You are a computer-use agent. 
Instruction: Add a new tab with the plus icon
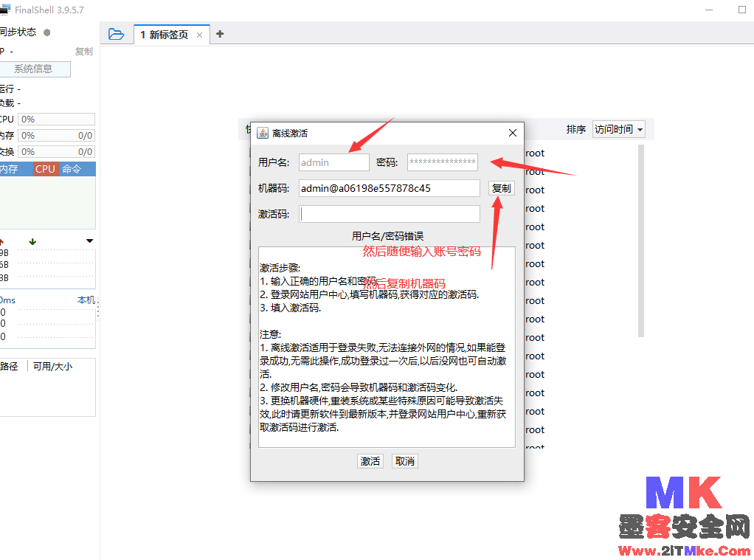tap(220, 34)
